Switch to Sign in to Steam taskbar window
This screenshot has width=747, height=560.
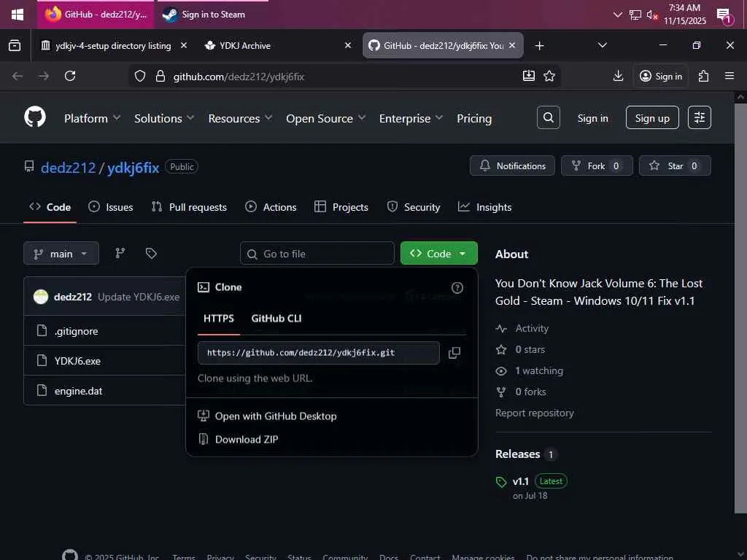(213, 15)
